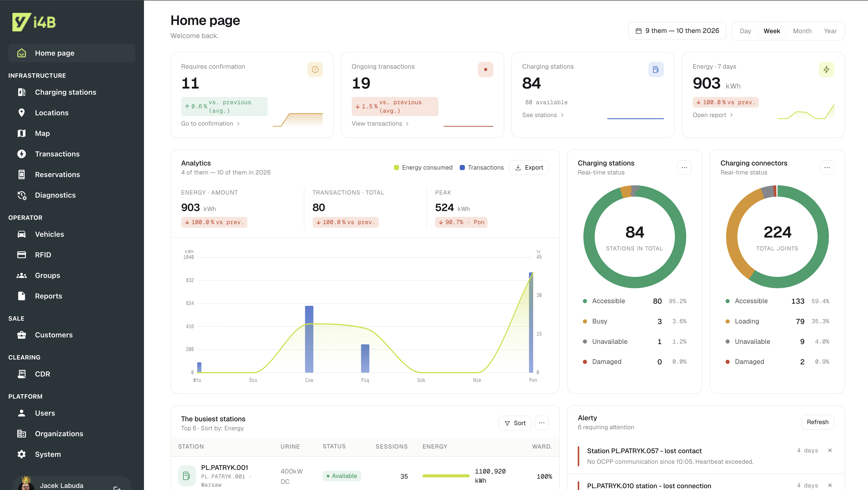Open the Charging stations sidebar icon
Viewport: 868px width, 490px height.
(22, 92)
